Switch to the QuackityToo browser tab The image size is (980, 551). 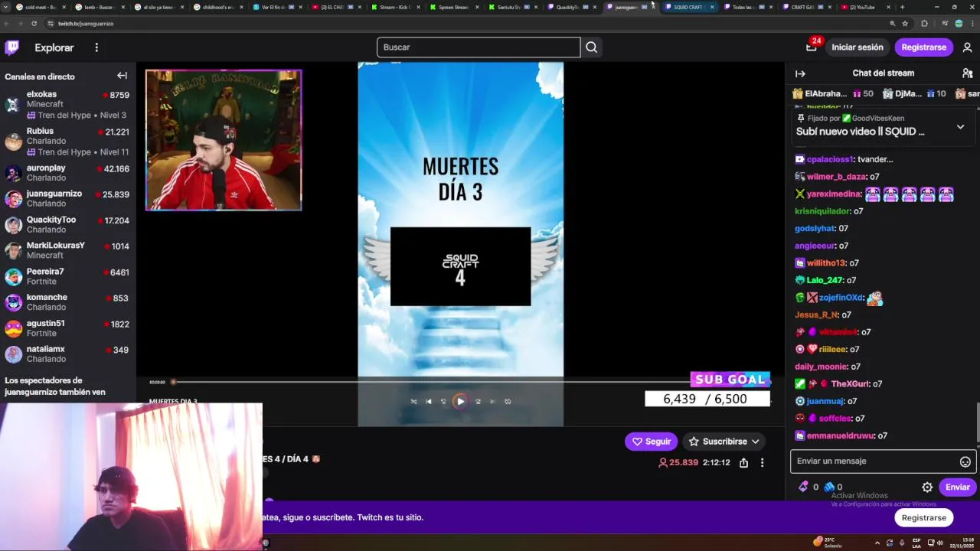[x=573, y=7]
